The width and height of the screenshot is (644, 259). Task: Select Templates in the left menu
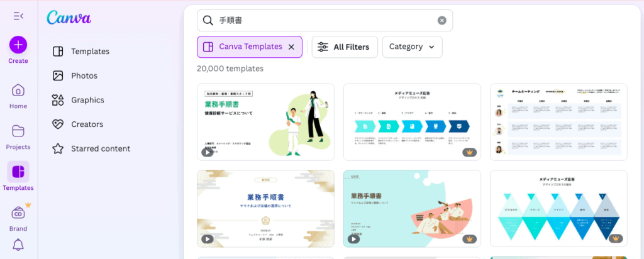pyautogui.click(x=90, y=52)
